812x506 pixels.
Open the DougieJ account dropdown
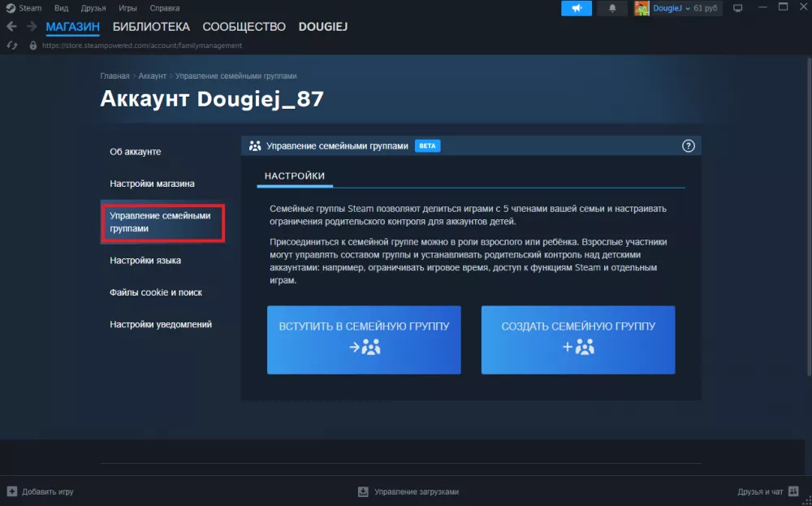[689, 8]
